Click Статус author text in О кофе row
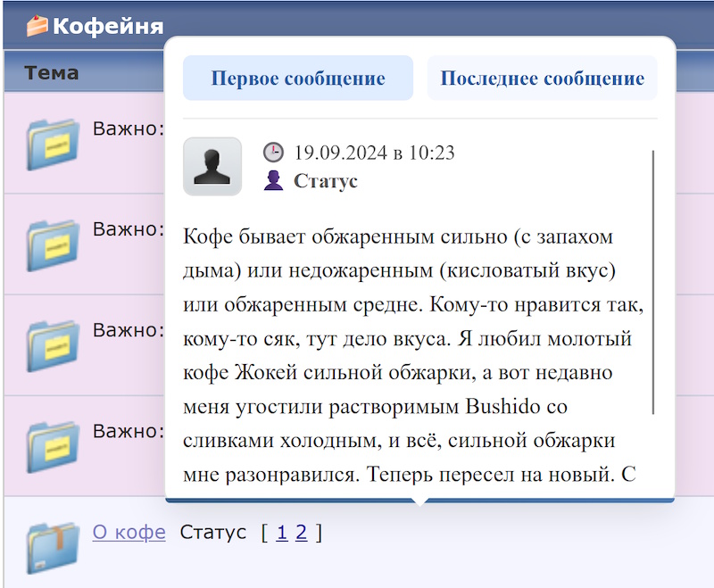714x588 pixels. click(x=212, y=532)
